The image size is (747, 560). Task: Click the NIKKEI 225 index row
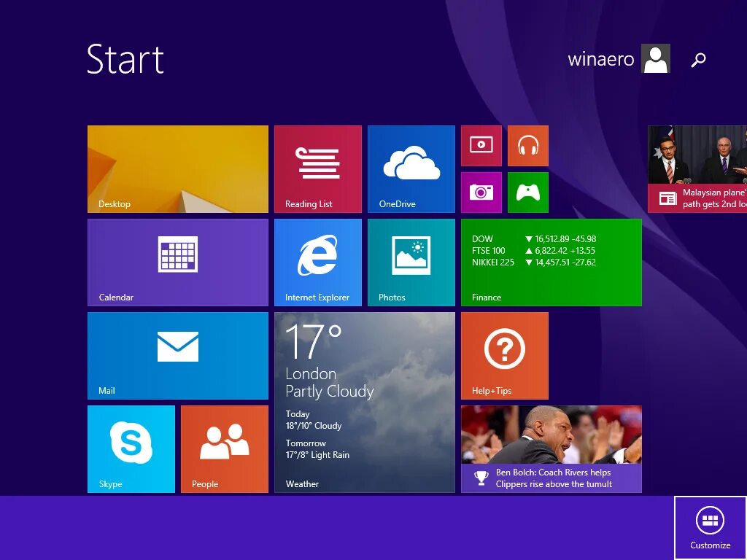[x=534, y=262]
